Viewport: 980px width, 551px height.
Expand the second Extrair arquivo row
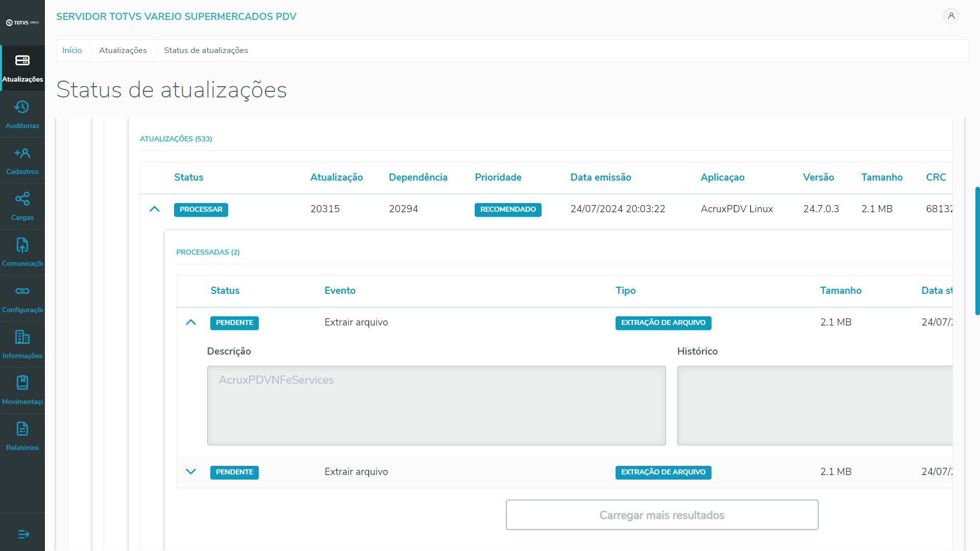coord(191,472)
